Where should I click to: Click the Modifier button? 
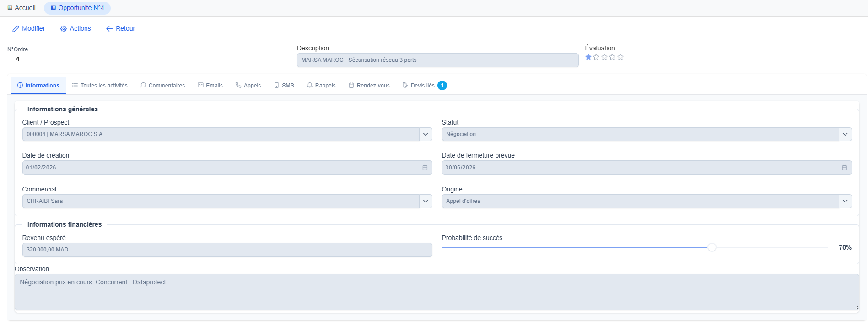pos(29,28)
